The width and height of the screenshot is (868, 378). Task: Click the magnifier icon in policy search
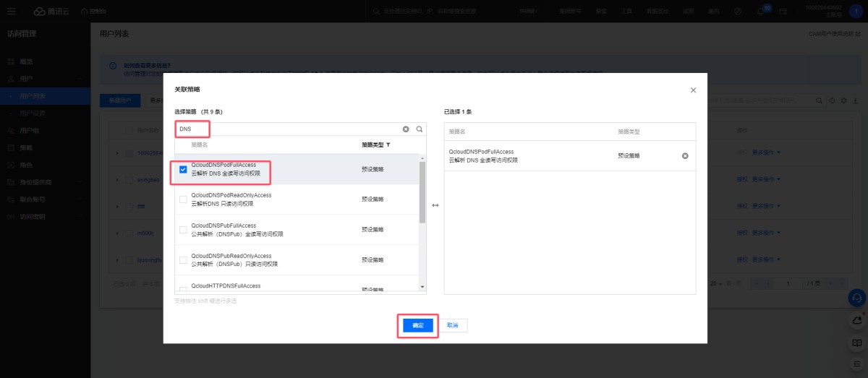[419, 129]
